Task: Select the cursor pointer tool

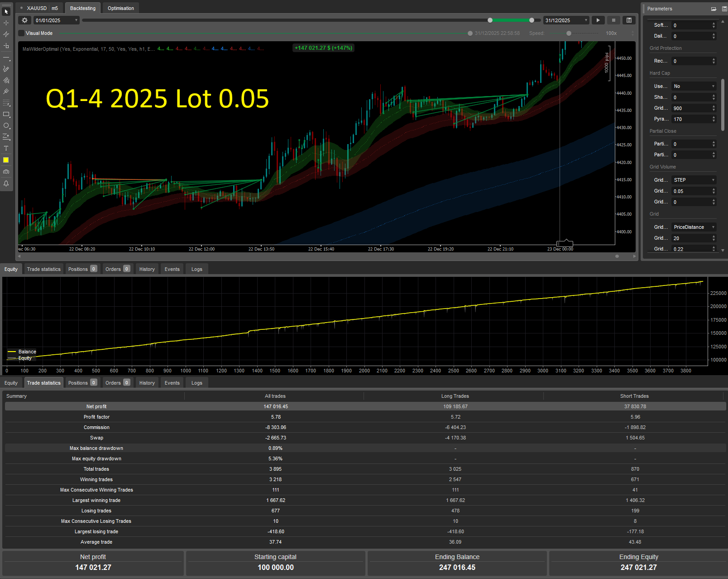Action: 6,11
